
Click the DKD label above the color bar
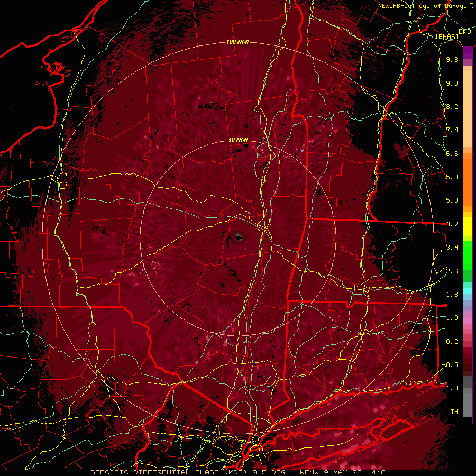click(x=464, y=32)
